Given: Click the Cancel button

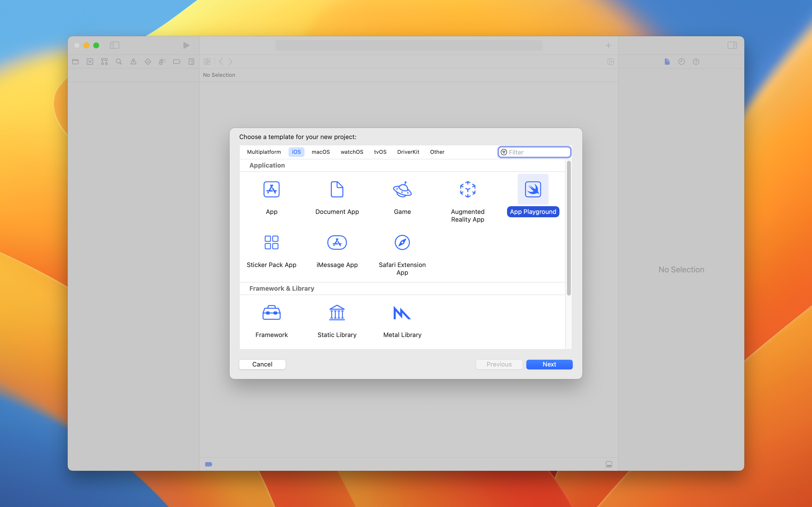Looking at the screenshot, I should tap(262, 364).
